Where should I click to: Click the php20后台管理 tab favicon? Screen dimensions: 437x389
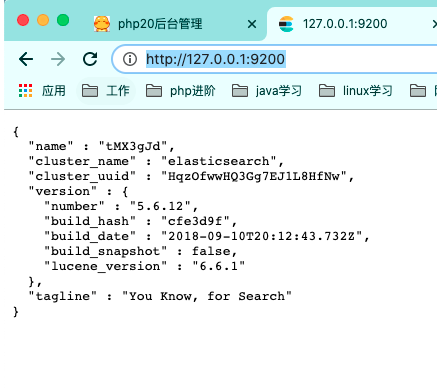(x=102, y=24)
